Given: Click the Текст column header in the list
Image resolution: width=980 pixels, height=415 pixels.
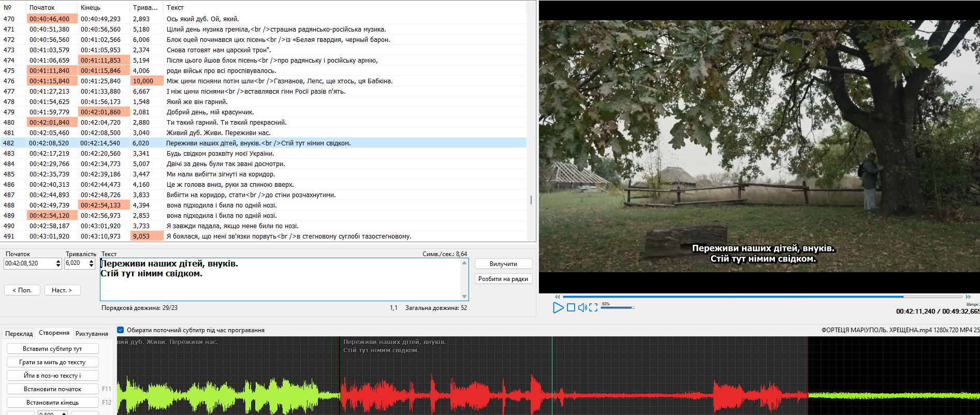Looking at the screenshot, I should pyautogui.click(x=345, y=7).
